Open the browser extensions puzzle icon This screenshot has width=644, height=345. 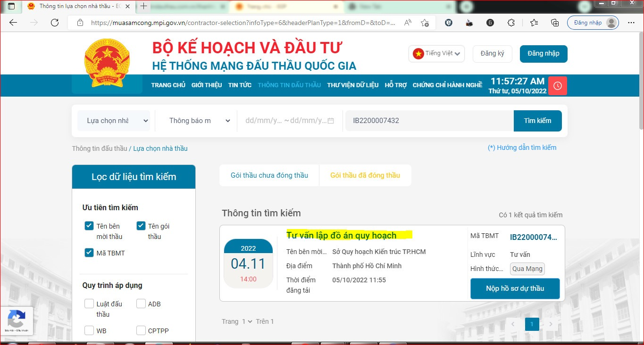pos(511,22)
